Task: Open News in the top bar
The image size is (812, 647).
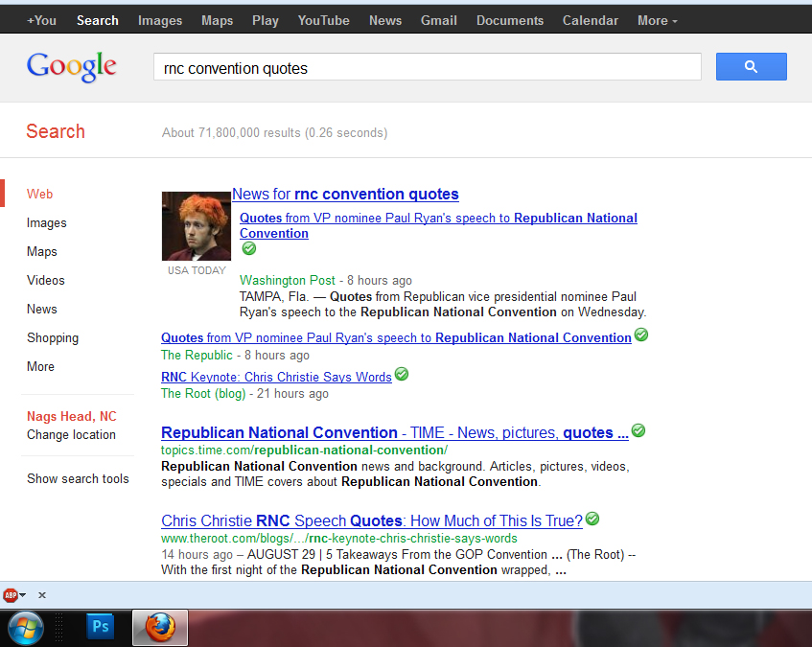Action: 385,21
